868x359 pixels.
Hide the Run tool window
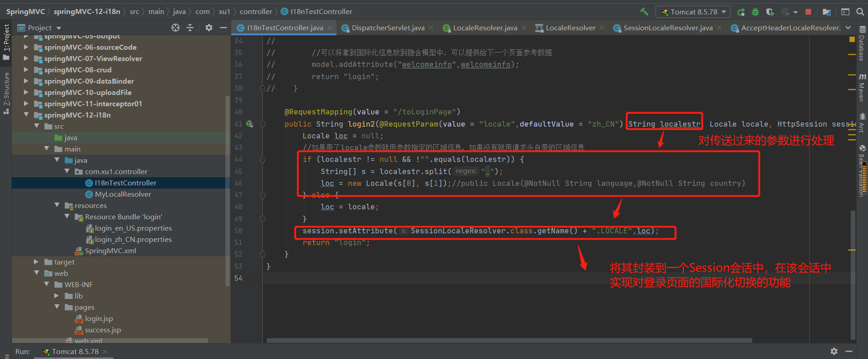coord(849,351)
